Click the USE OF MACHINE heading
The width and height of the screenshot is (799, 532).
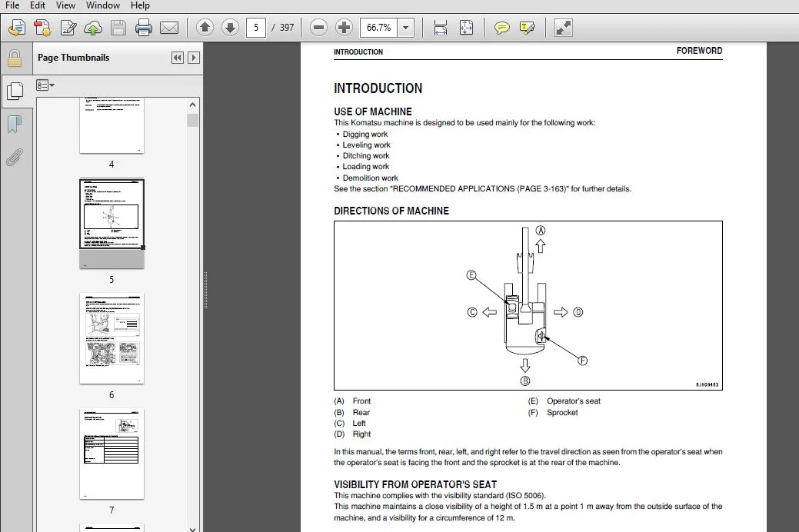click(x=373, y=111)
